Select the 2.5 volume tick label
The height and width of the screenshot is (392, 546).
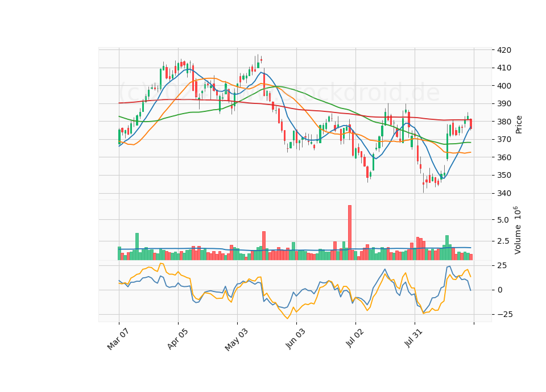pyautogui.click(x=503, y=241)
